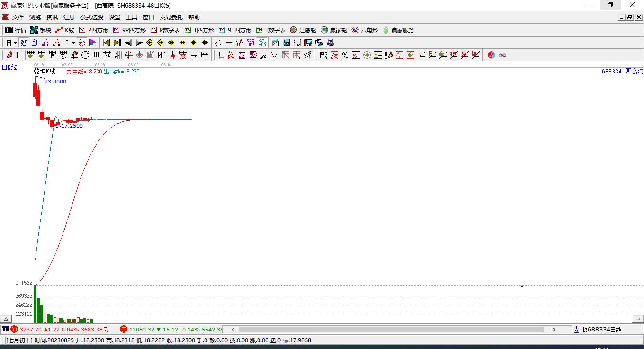Screen dimensions: 644x349
Task: Click the floppy disk save icon
Action: 308,43
